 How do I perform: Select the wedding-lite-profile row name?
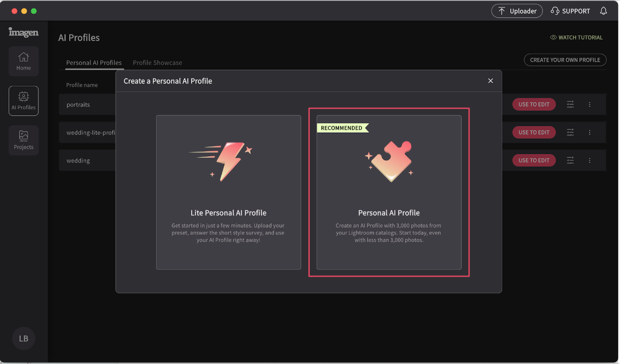tap(91, 133)
